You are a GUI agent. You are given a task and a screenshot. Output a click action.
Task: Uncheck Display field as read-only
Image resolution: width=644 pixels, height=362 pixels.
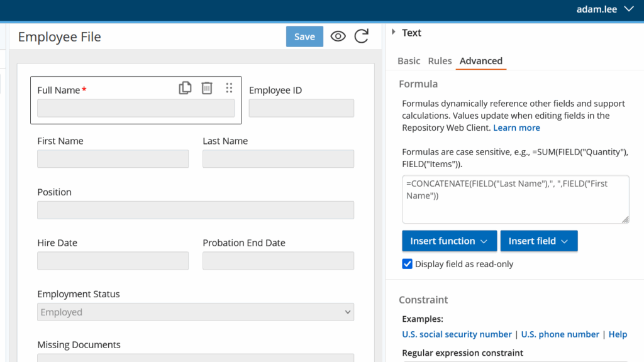(x=408, y=264)
